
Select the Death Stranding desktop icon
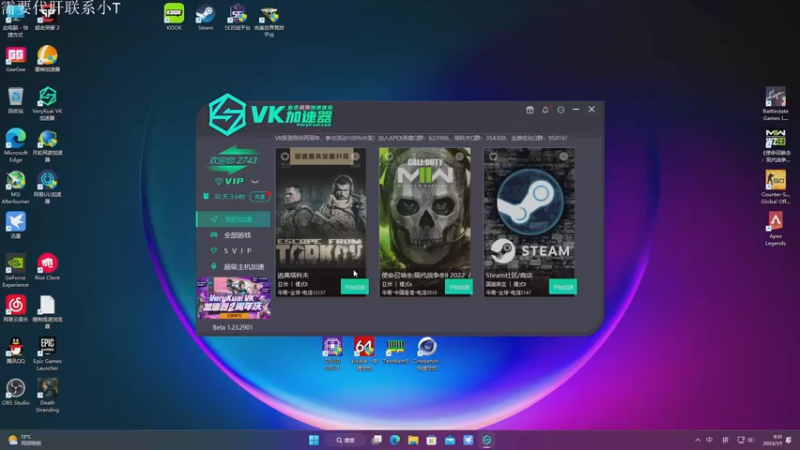pos(47,396)
